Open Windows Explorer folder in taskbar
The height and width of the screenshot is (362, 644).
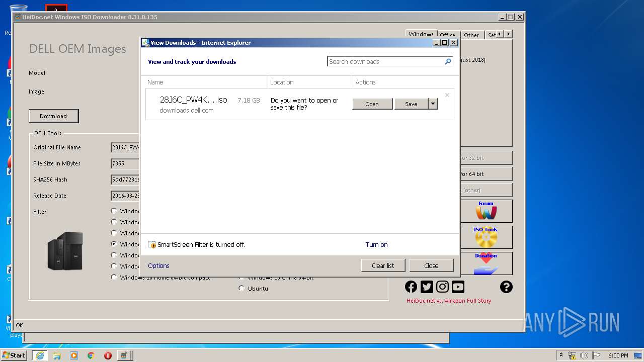(x=57, y=355)
